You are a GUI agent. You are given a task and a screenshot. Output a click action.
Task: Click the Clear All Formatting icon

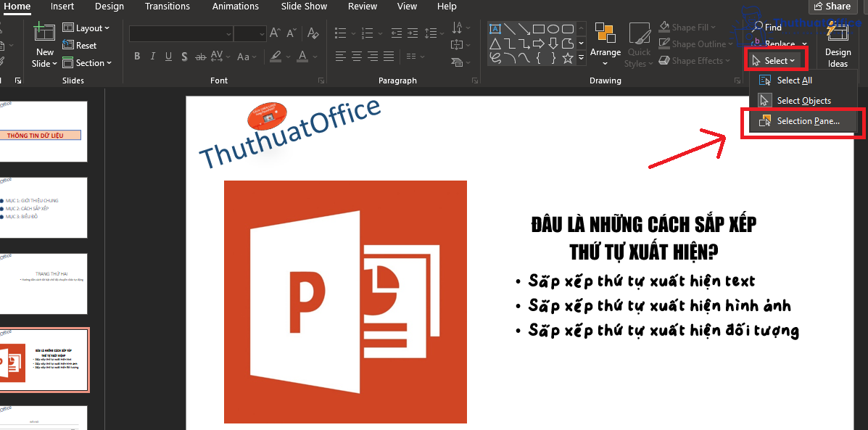[313, 33]
